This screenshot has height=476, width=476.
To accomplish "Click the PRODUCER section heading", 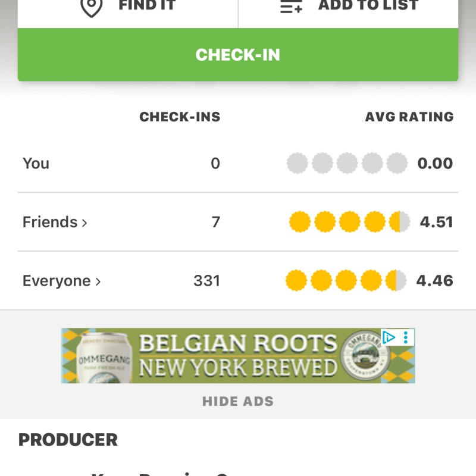I will pyautogui.click(x=68, y=440).
